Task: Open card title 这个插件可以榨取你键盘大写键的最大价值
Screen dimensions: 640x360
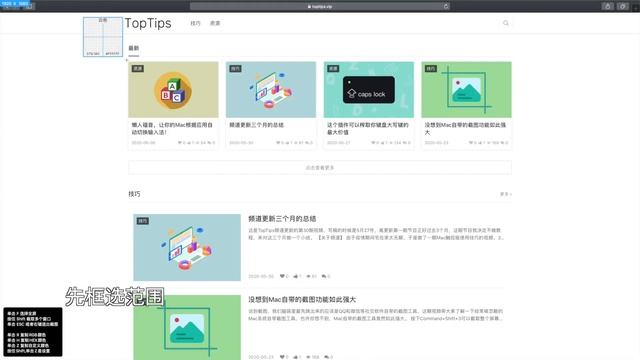Action: 367,129
